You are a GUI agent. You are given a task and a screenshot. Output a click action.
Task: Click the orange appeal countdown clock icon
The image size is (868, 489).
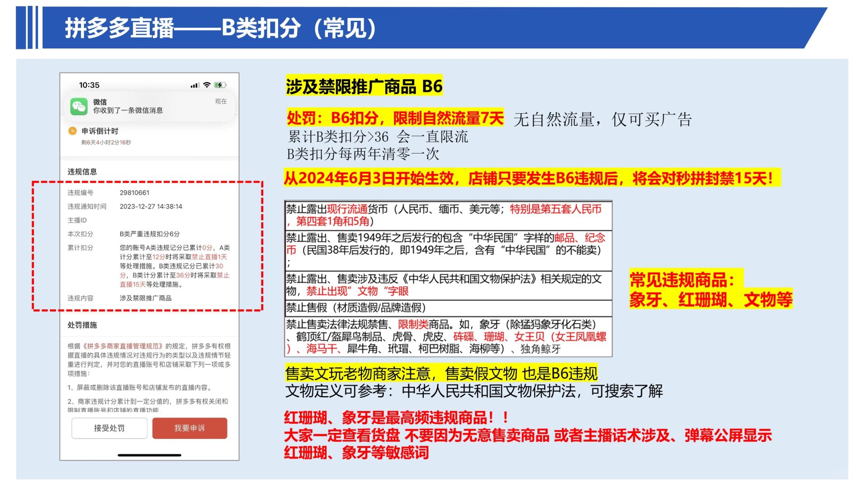coord(72,131)
